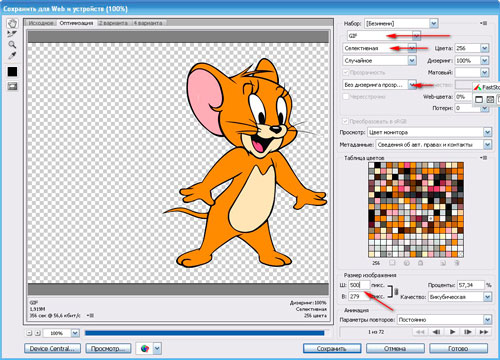Open the 100% zoom level dropdown
Image resolution: width=500 pixels, height=360 pixels.
[75, 333]
